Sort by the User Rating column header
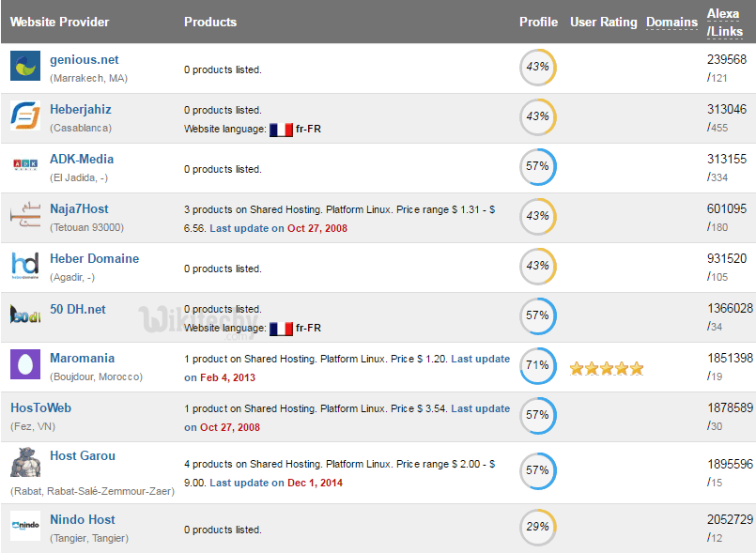The height and width of the screenshot is (553, 756). 603,22
